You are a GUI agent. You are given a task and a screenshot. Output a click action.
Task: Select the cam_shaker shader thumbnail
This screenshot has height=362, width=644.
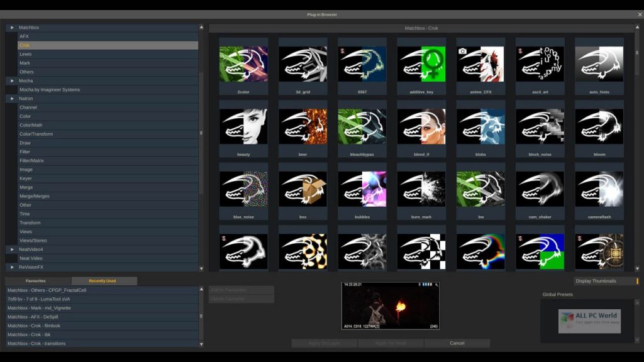540,189
